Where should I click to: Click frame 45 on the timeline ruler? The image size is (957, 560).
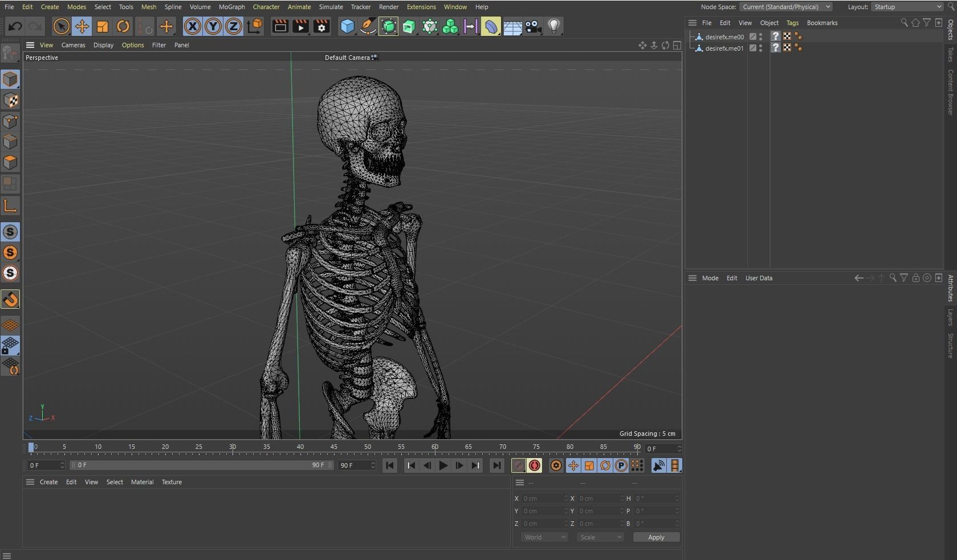(333, 448)
